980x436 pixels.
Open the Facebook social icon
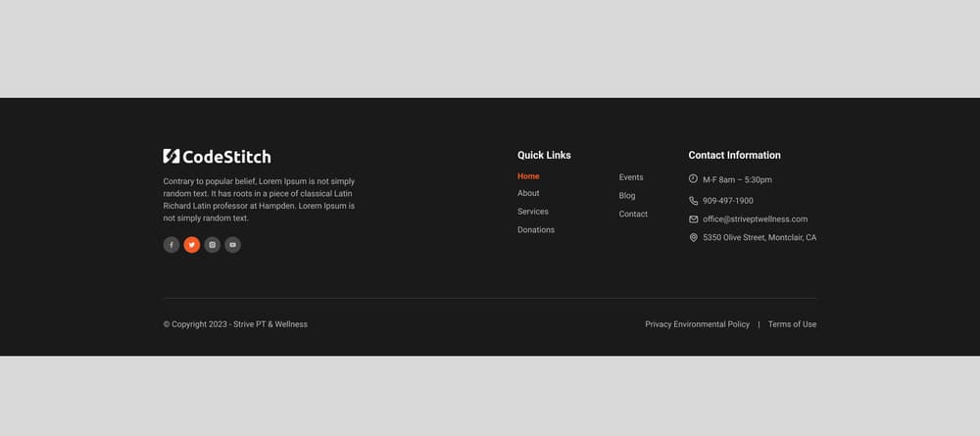171,245
